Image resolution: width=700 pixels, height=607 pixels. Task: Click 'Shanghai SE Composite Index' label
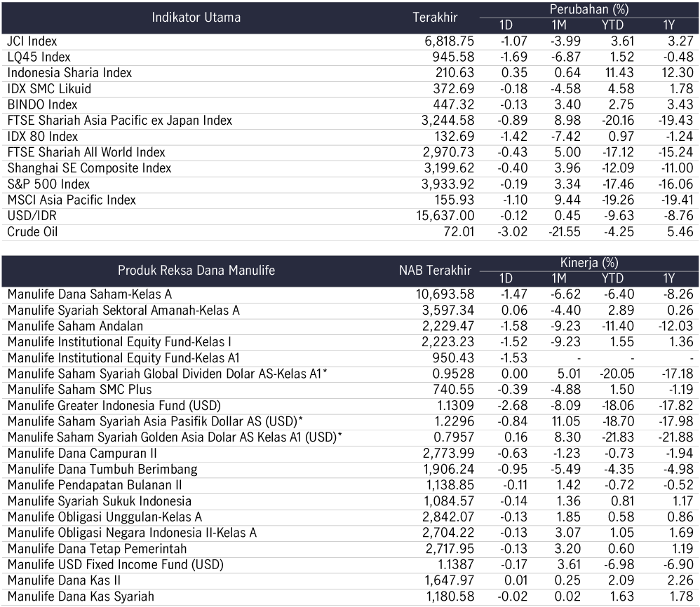[x=89, y=169]
